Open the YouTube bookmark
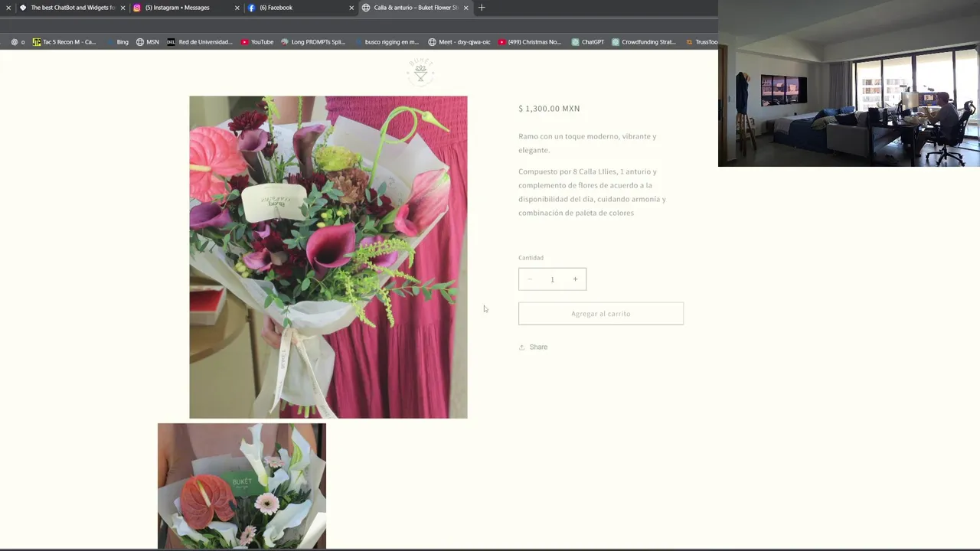Image resolution: width=980 pixels, height=551 pixels. 257,42
